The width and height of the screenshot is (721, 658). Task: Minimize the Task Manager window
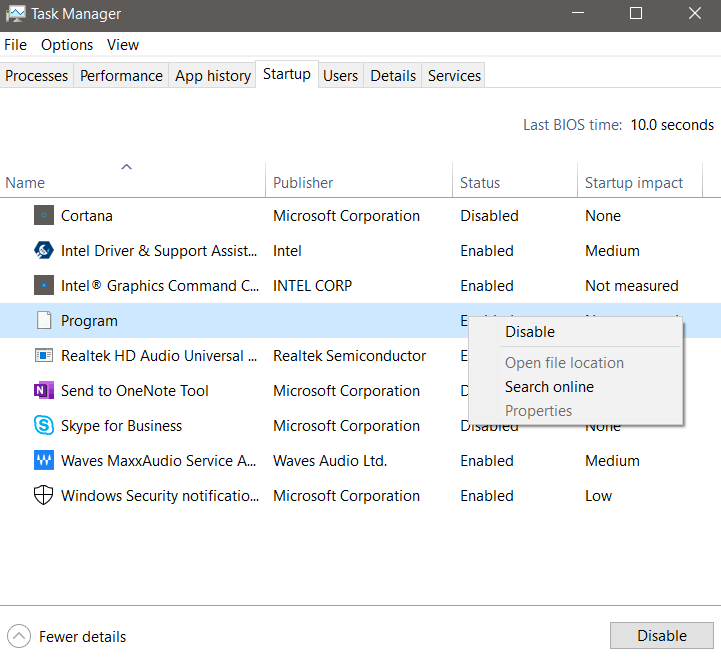tap(578, 13)
